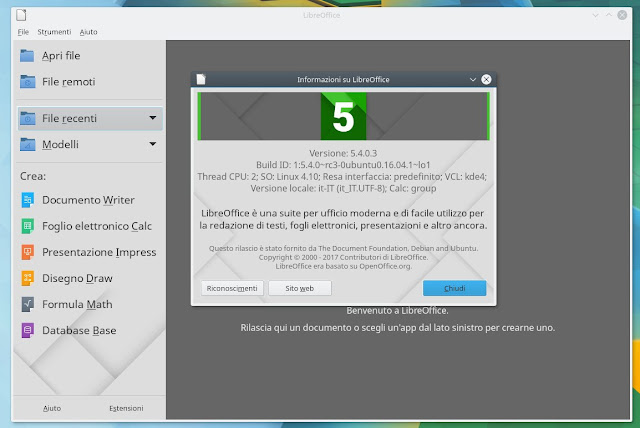The width and height of the screenshot is (640, 428).
Task: Click the Versione locale it-IT line
Action: tap(343, 188)
